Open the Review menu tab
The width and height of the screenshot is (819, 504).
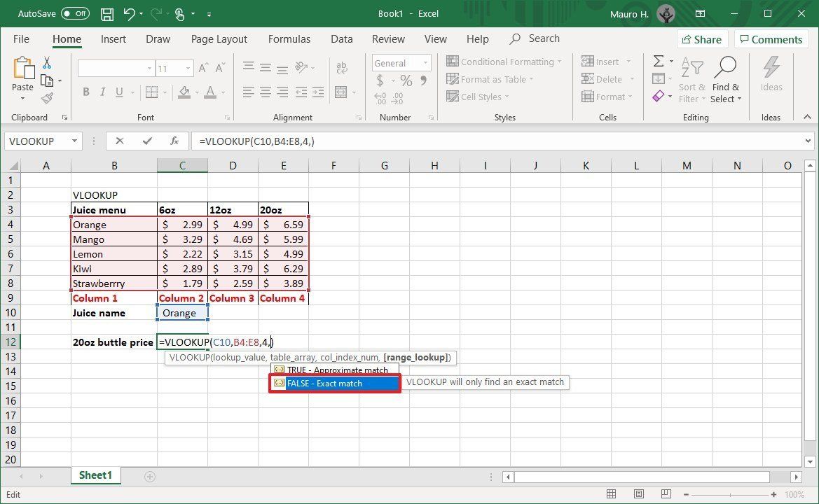388,38
